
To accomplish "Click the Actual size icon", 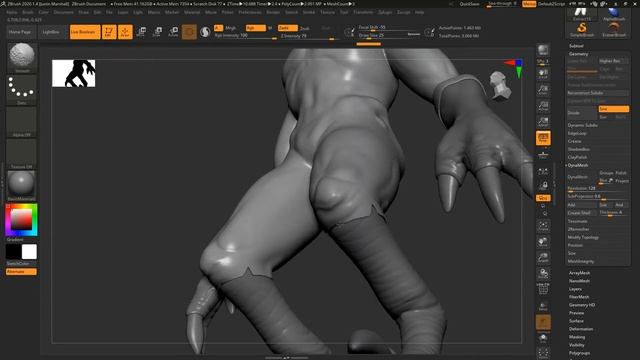I will tap(543, 106).
